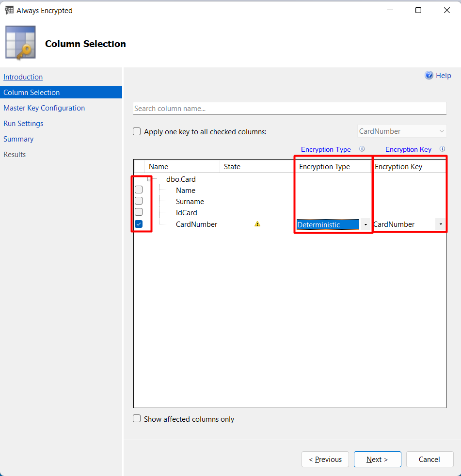Click the Search column name field
461x476 pixels.
pyautogui.click(x=289, y=109)
